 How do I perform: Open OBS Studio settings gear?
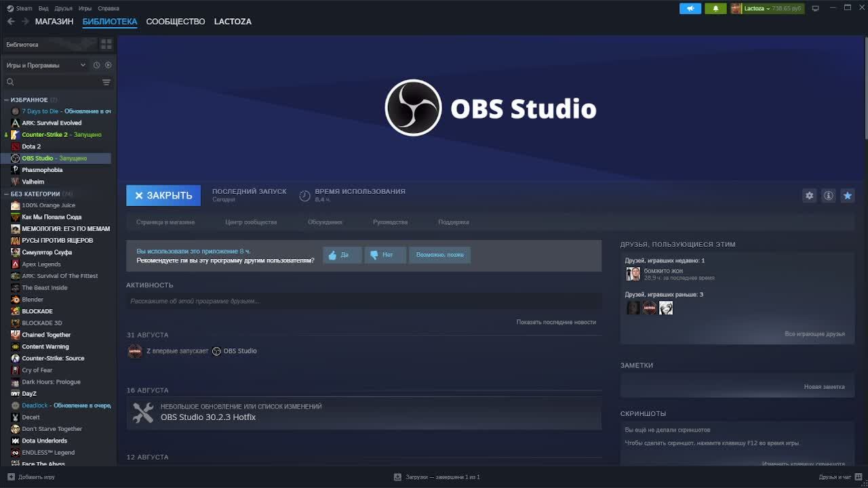[x=809, y=195]
